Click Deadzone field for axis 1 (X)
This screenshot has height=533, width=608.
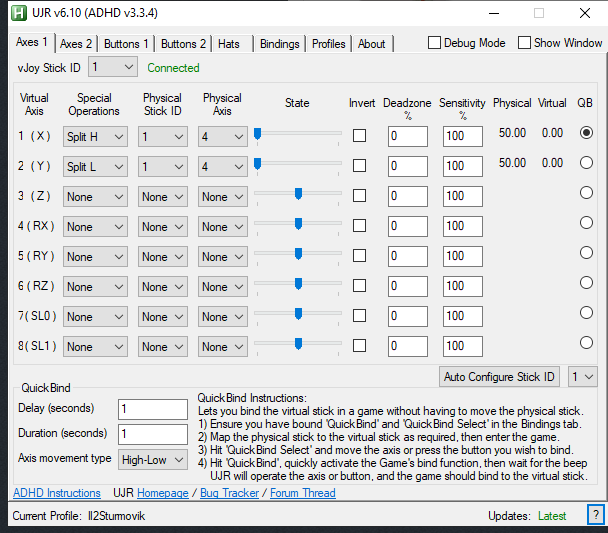(408, 136)
